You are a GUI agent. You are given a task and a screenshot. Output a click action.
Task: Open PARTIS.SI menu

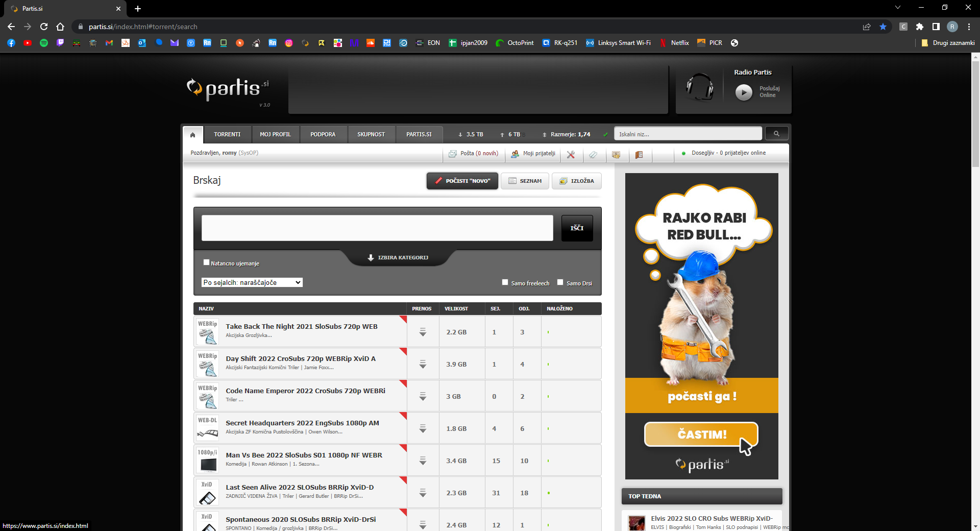tap(419, 135)
